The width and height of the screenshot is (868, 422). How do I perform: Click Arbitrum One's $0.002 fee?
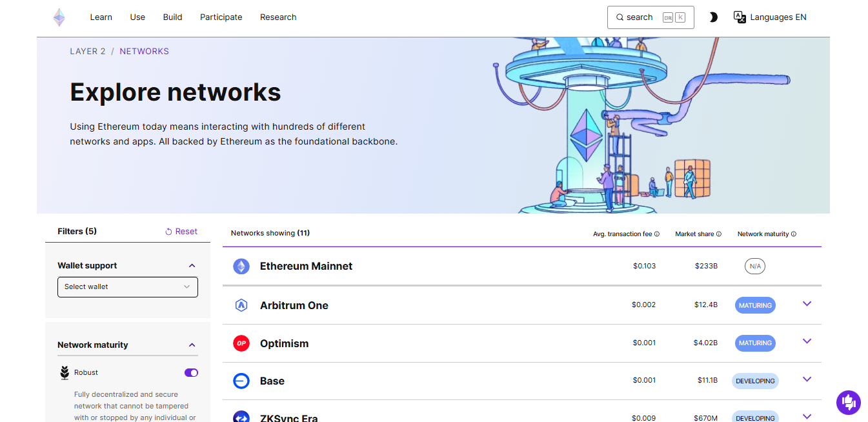[x=643, y=305]
